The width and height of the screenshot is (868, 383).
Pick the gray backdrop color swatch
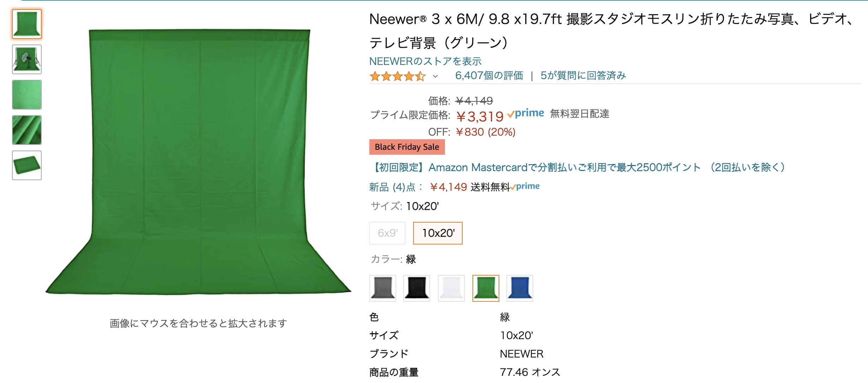pos(383,288)
